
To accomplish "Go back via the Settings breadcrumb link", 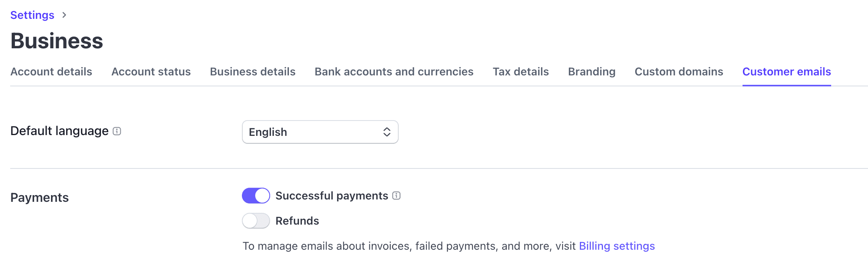I will click(32, 15).
